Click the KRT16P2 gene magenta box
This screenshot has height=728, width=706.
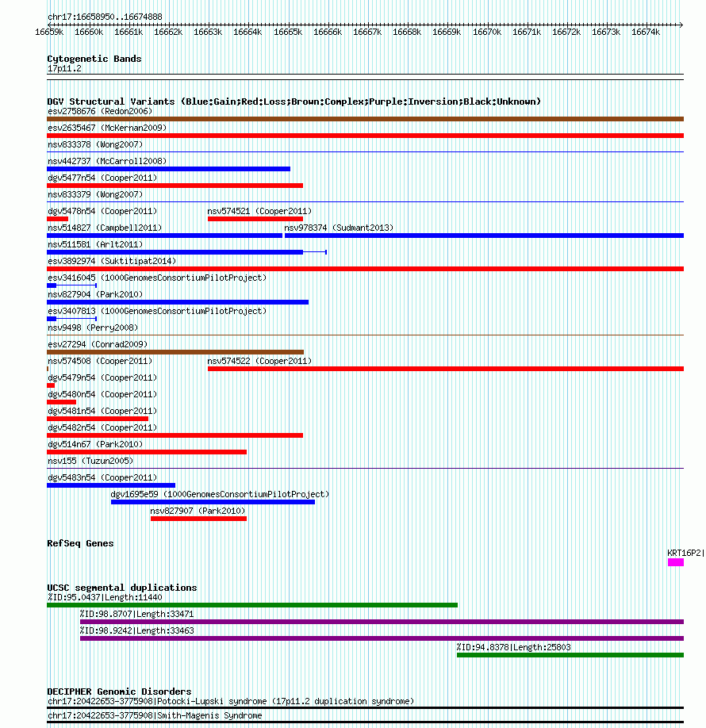point(676,563)
